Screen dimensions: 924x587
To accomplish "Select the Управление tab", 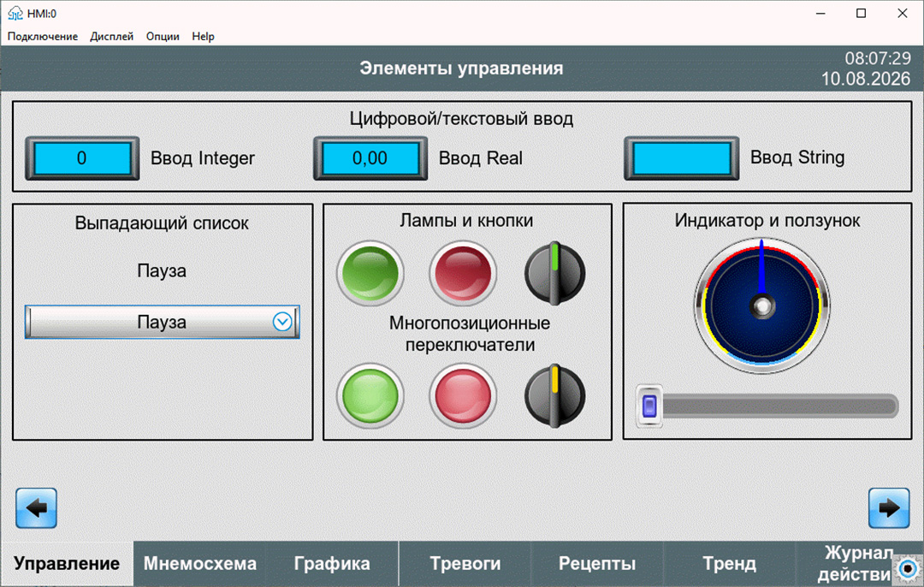I will point(67,563).
